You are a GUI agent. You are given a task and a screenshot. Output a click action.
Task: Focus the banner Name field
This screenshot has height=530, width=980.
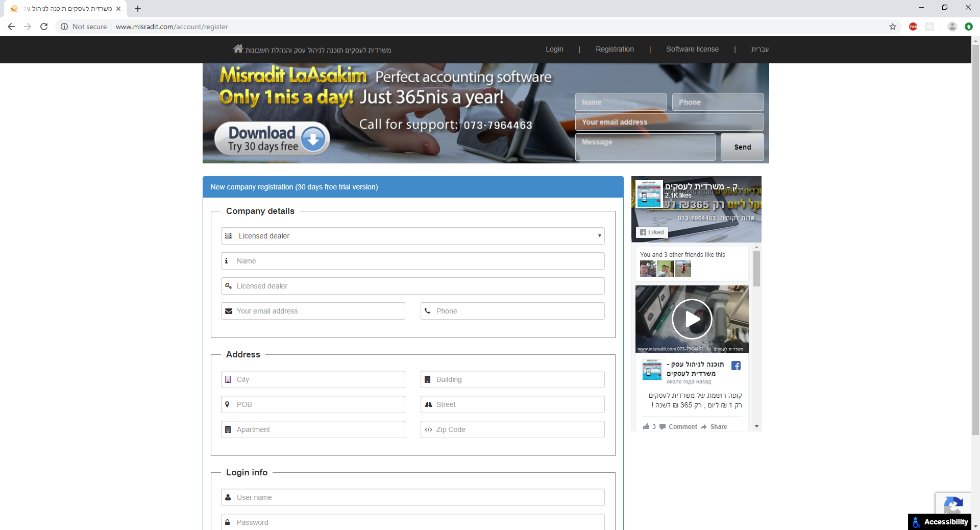(x=621, y=102)
